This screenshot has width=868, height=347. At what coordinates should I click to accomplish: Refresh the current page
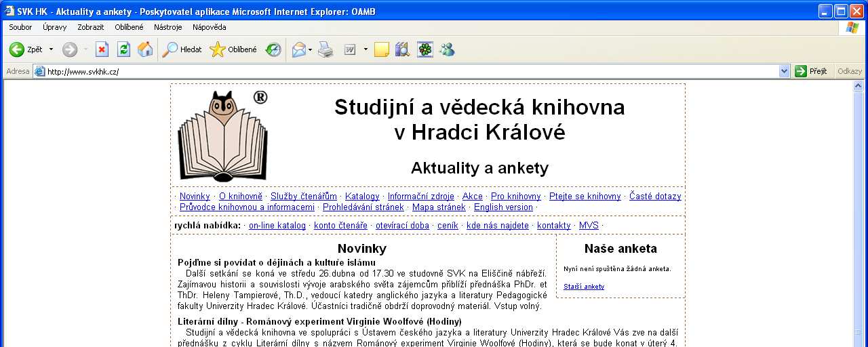[123, 49]
